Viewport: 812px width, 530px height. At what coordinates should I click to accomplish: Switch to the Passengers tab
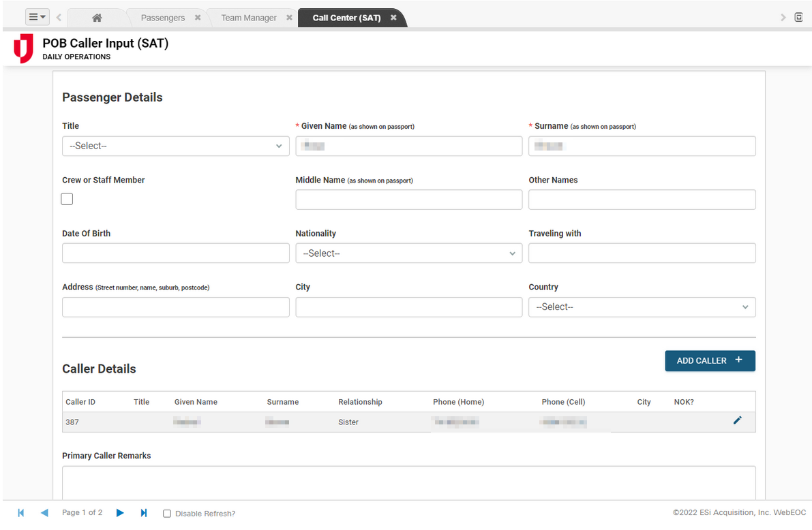point(162,18)
